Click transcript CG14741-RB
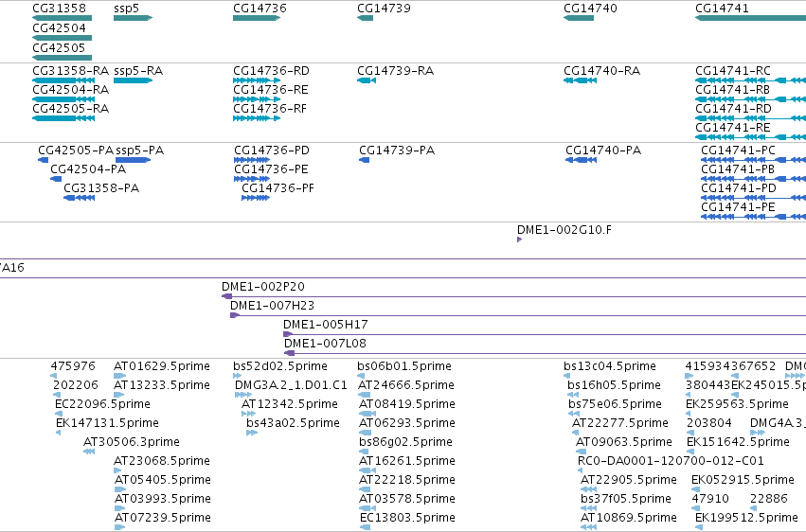806x532 pixels. (x=750, y=99)
